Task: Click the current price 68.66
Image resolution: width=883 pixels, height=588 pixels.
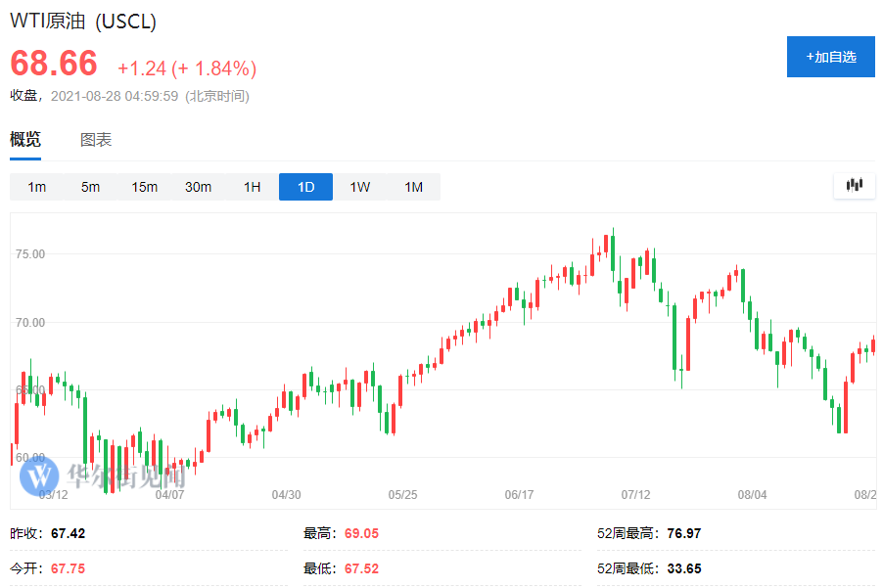Action: coord(54,64)
